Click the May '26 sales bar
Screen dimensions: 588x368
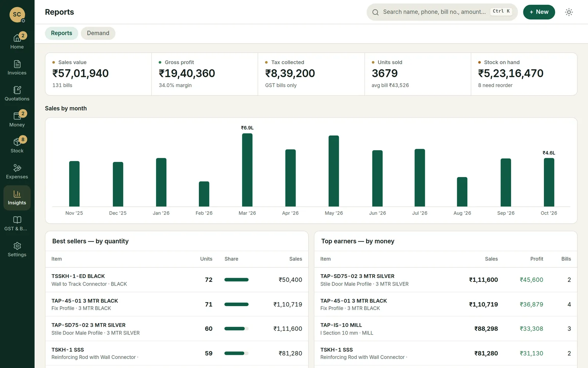pos(334,171)
